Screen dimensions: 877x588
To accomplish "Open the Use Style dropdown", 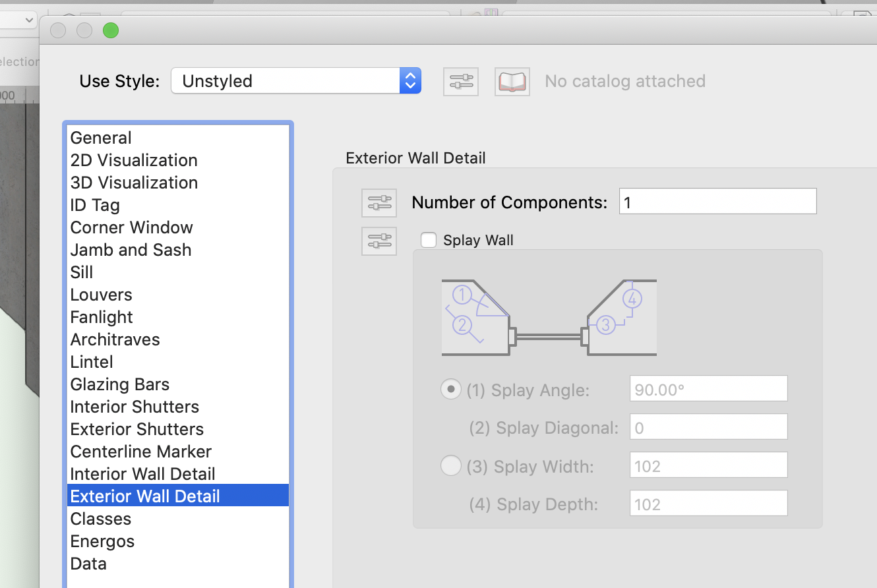I will [409, 80].
